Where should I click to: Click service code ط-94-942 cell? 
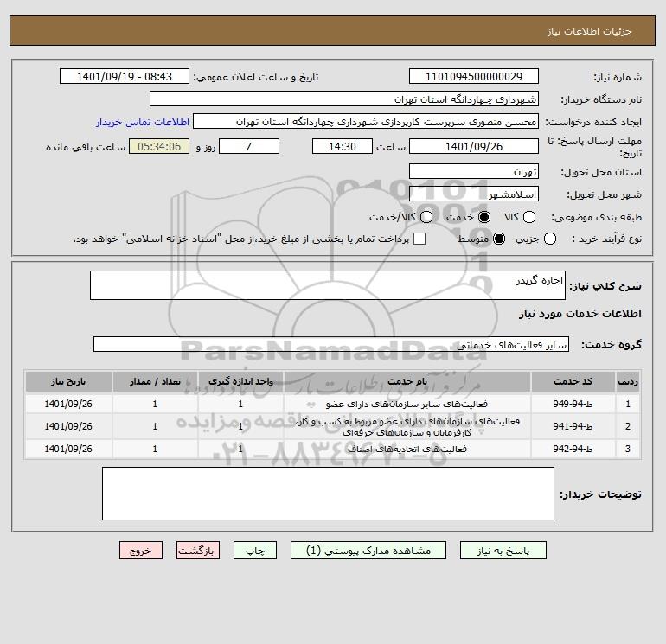coord(573,449)
